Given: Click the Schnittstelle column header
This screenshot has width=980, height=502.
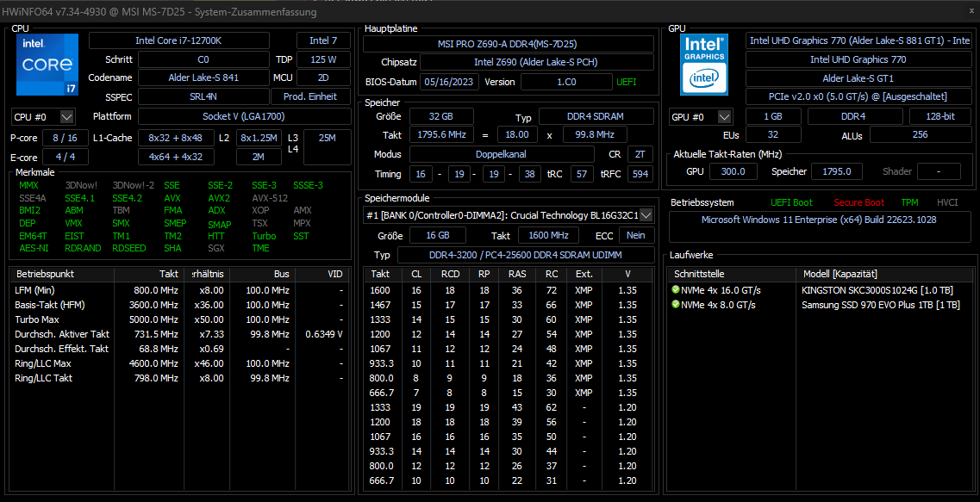Looking at the screenshot, I should click(733, 274).
